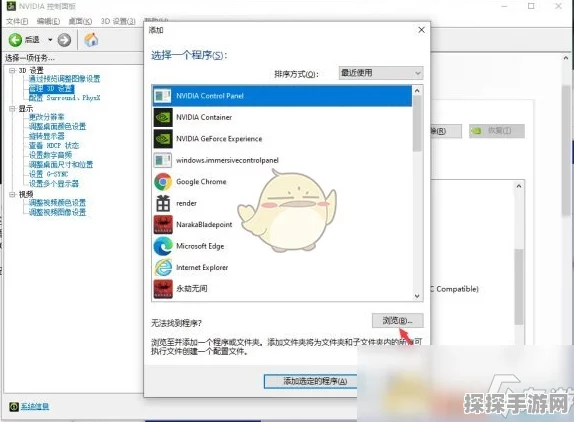Open the 文件 menu
The height and width of the screenshot is (422, 574).
coord(17,21)
